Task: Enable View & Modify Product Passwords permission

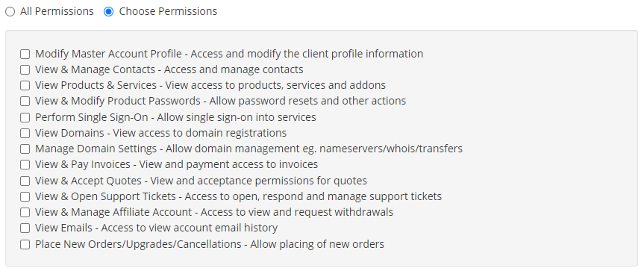Action: click(25, 101)
